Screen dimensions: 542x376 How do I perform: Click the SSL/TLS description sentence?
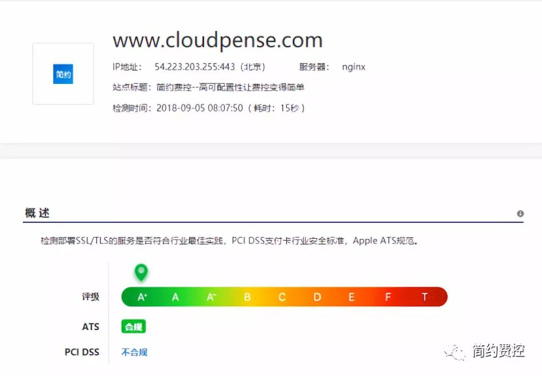tap(230, 241)
